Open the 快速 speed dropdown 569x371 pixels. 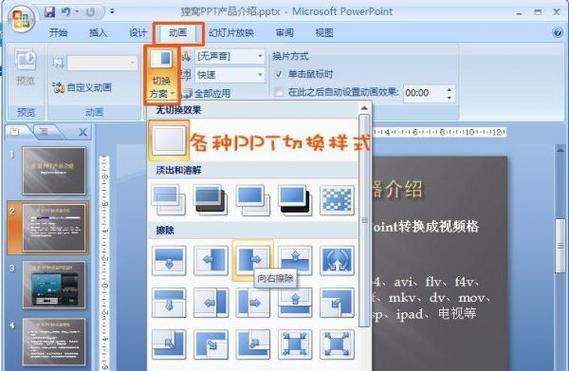(x=230, y=75)
